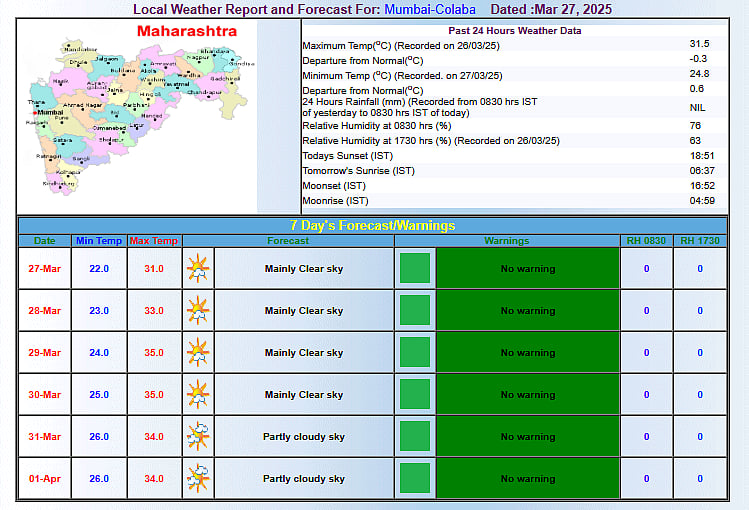749x510 pixels.
Task: Click the green warning swatch for 28-Mar
Action: point(415,310)
